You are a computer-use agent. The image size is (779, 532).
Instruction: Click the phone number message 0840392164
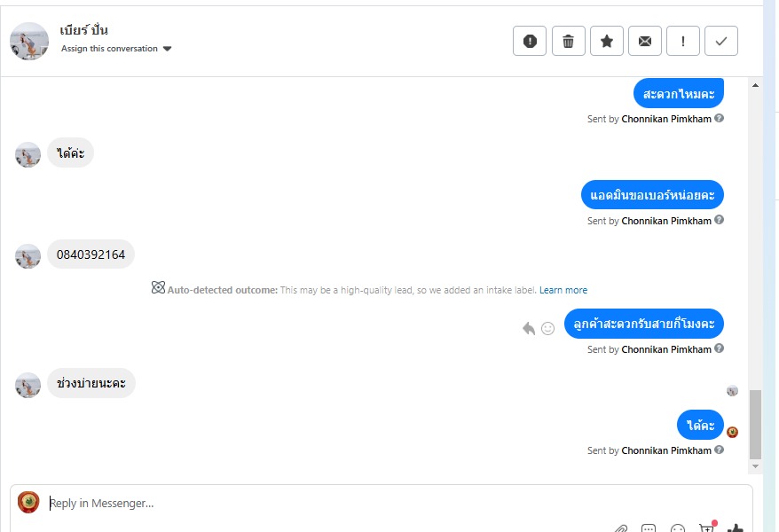point(90,254)
